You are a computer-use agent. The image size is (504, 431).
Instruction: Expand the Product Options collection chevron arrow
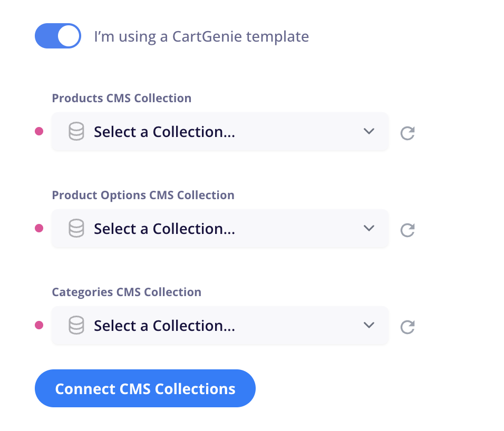point(369,228)
